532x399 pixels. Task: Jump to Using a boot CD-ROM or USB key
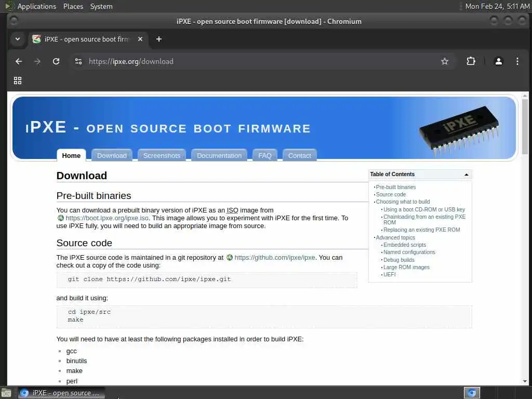tap(424, 210)
